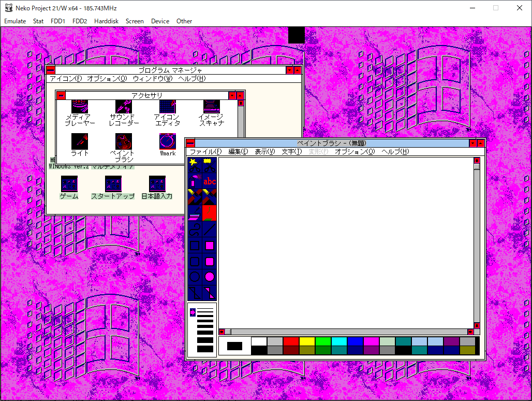532x401 pixels.
Task: Choose the thickest line width
Action: [205, 349]
